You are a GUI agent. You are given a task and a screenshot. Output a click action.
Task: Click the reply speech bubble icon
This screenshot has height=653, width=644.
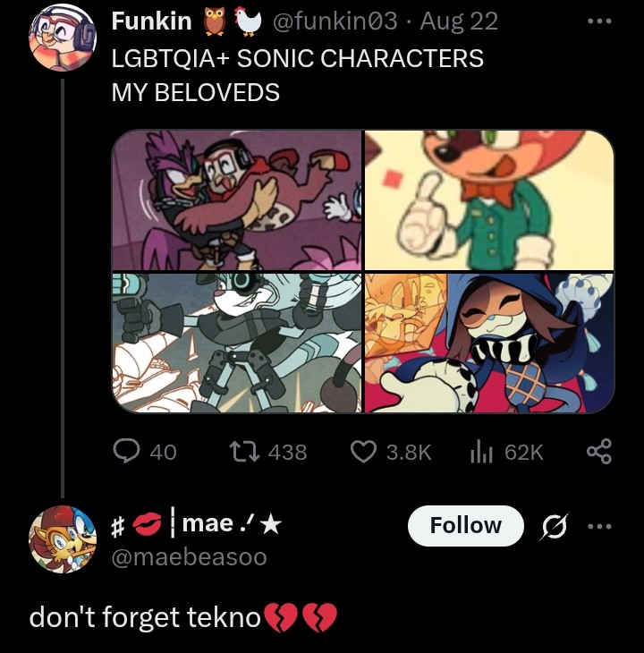(126, 452)
